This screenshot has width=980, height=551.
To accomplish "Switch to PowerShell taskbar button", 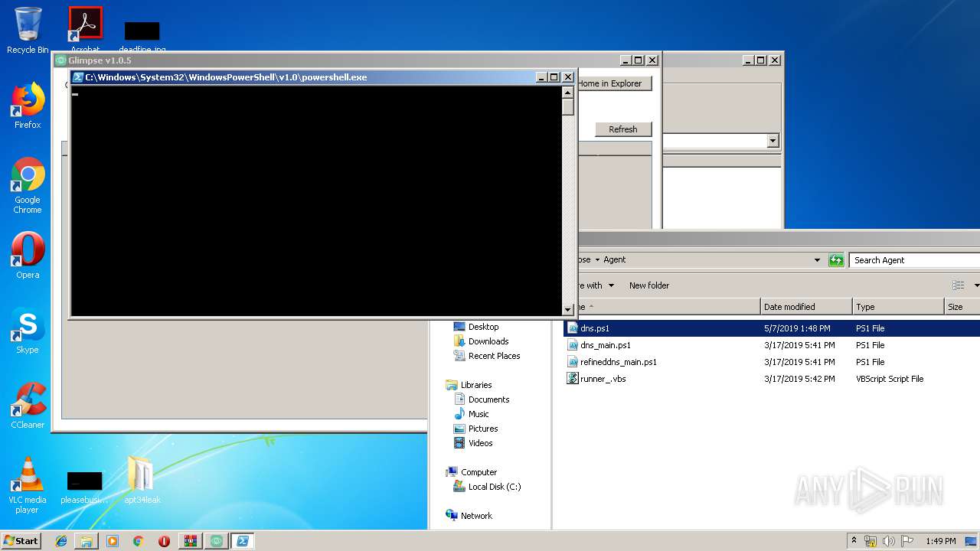I will pyautogui.click(x=243, y=541).
